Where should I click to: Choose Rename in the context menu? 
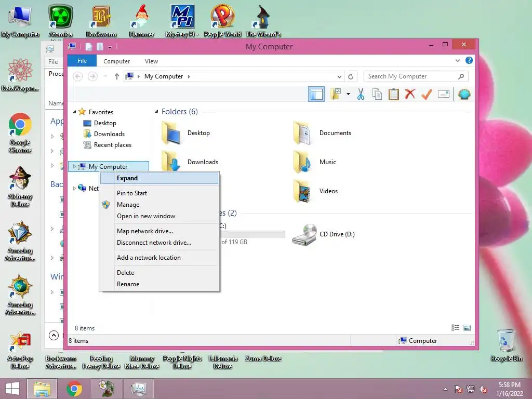159,284
